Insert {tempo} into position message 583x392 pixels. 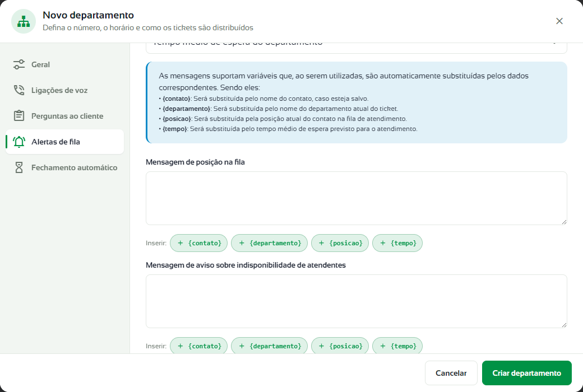[397, 243]
